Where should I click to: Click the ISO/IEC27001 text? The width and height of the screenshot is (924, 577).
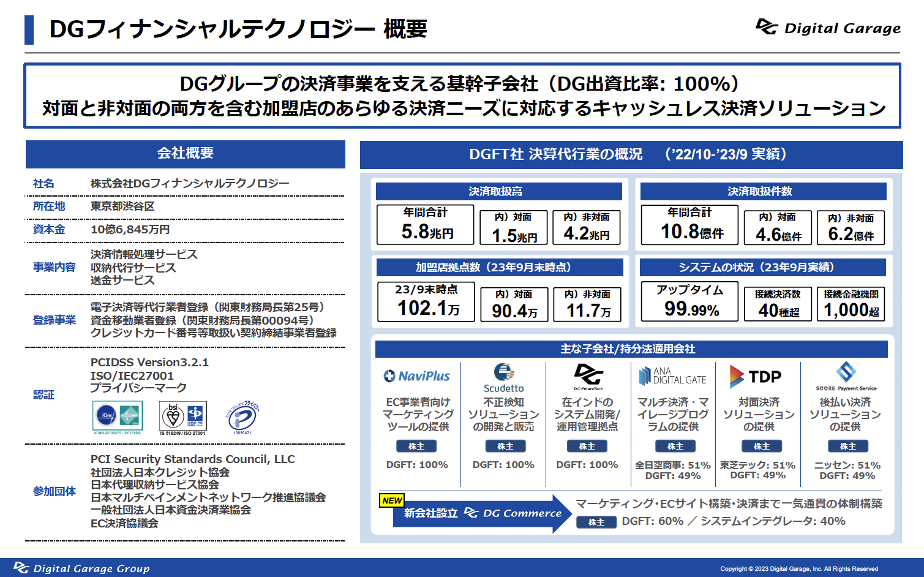tap(132, 376)
